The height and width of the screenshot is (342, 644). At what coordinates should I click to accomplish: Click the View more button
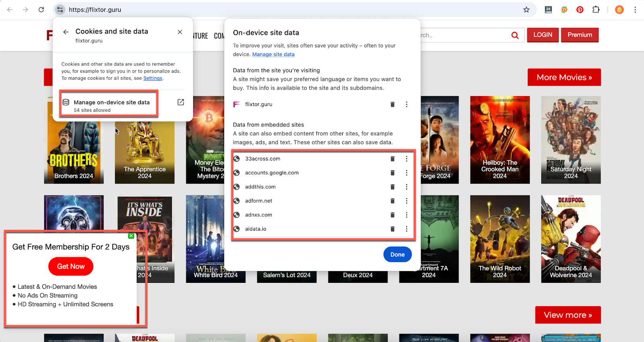[x=568, y=315]
